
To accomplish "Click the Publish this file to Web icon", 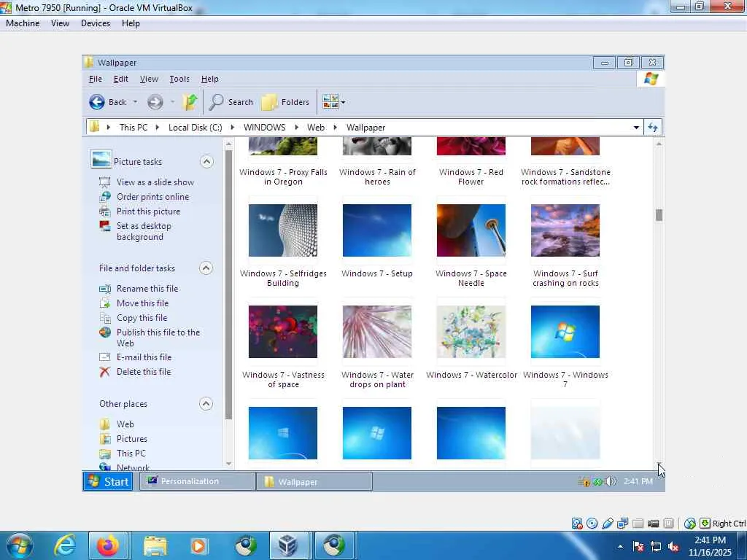I will point(105,332).
